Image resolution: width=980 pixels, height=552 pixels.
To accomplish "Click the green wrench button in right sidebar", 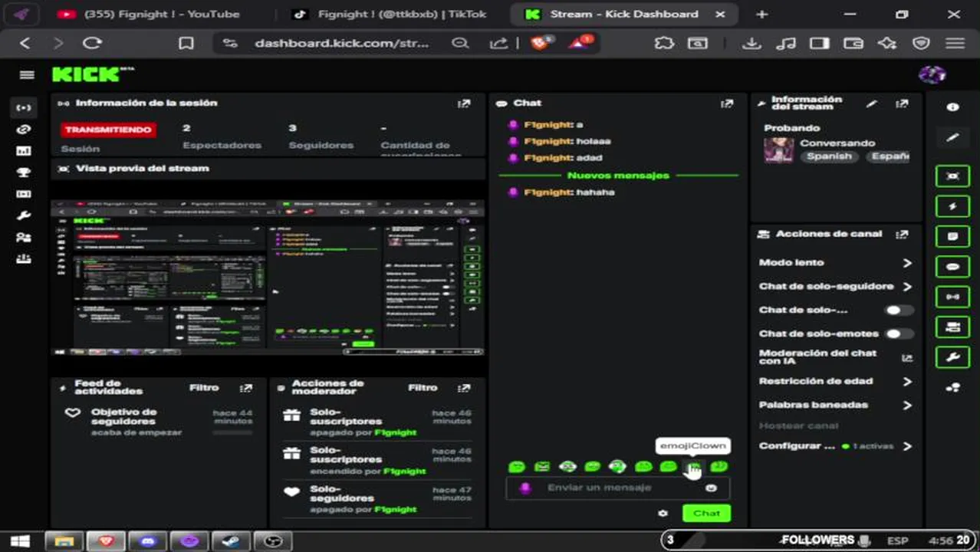I will pyautogui.click(x=952, y=356).
